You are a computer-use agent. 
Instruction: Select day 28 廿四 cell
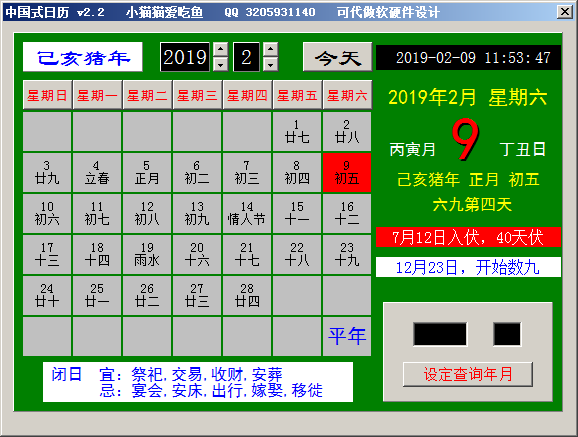pos(247,295)
